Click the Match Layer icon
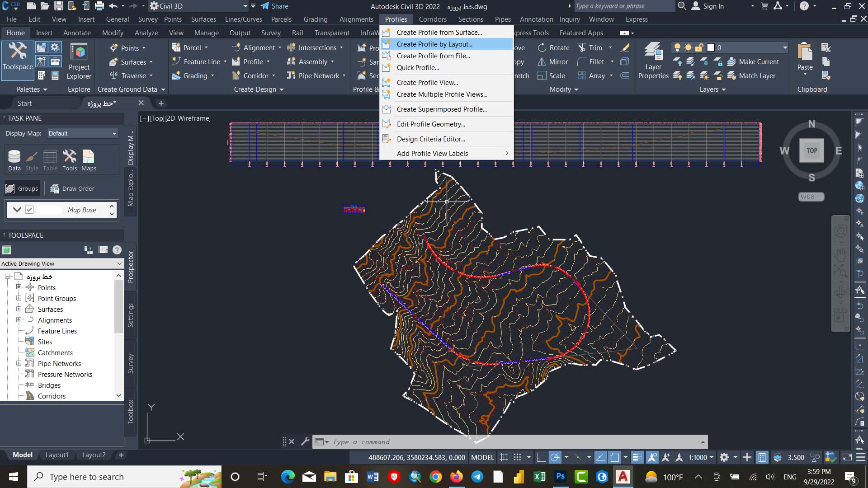868x488 pixels. point(731,76)
